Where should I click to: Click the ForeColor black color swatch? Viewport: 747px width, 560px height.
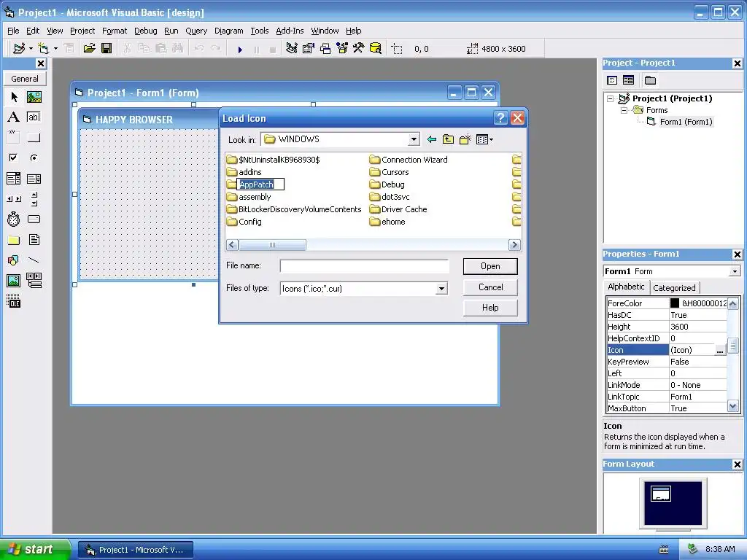675,303
